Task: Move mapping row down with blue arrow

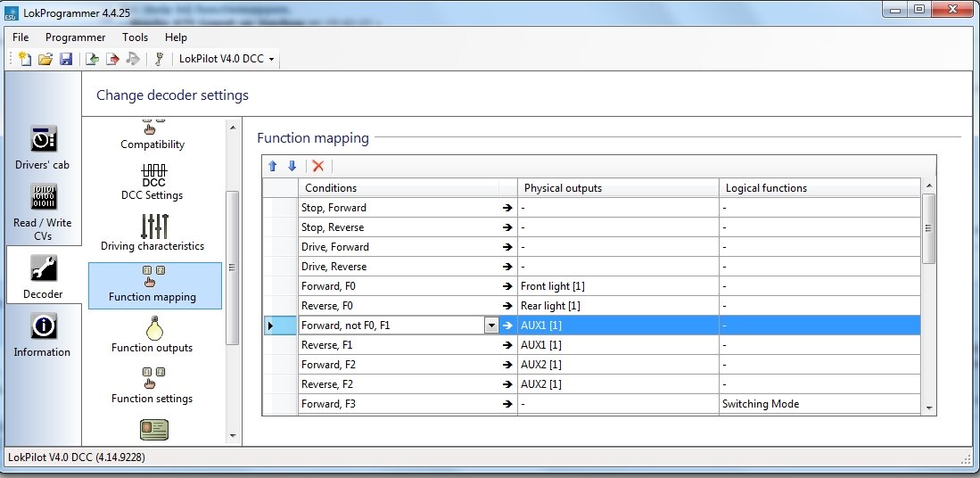Action: 292,166
